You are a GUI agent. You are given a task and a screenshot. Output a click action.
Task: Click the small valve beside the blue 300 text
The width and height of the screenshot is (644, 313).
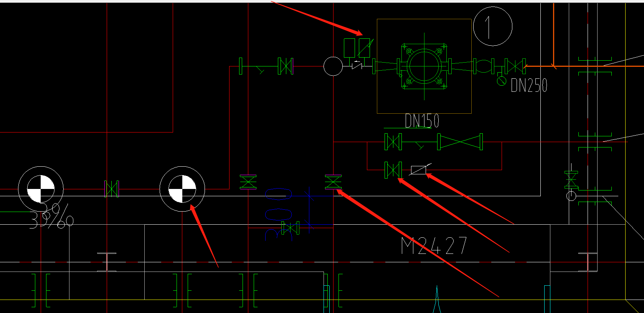[291, 228]
